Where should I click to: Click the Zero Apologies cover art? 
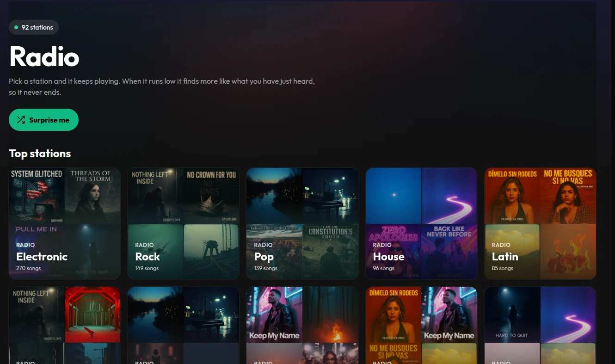(394, 252)
